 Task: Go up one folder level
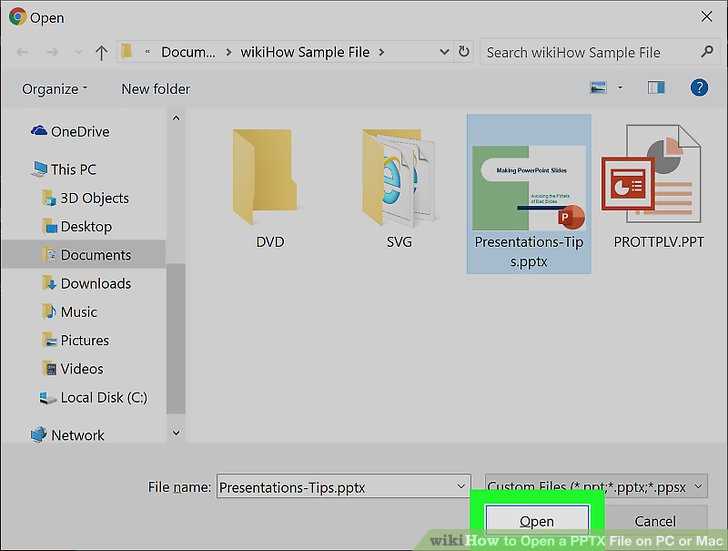pyautogui.click(x=101, y=52)
